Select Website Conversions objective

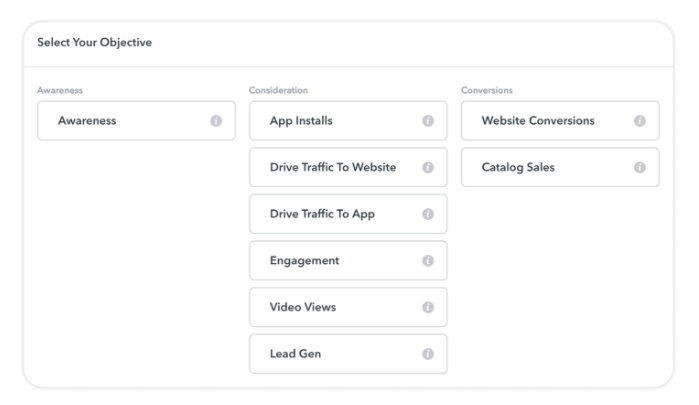coord(560,121)
